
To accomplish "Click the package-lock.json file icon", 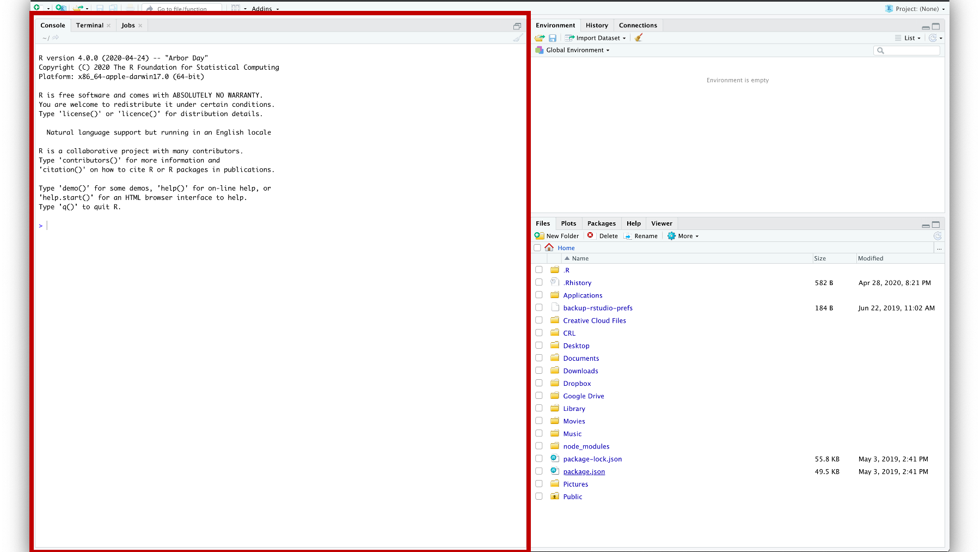I will click(x=555, y=459).
